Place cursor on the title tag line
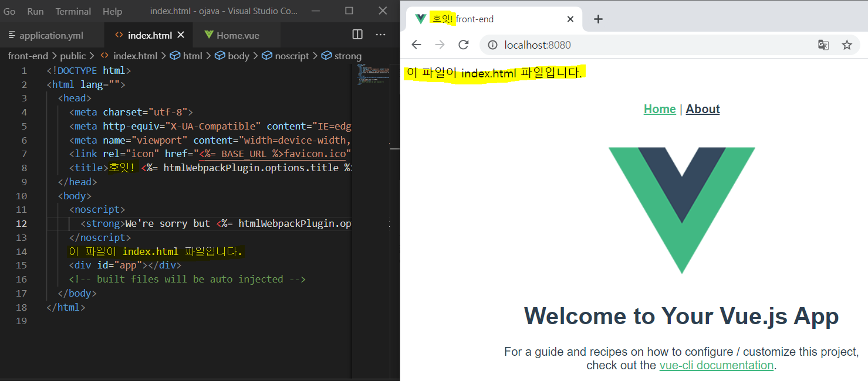Image resolution: width=868 pixels, height=381 pixels. point(211,168)
